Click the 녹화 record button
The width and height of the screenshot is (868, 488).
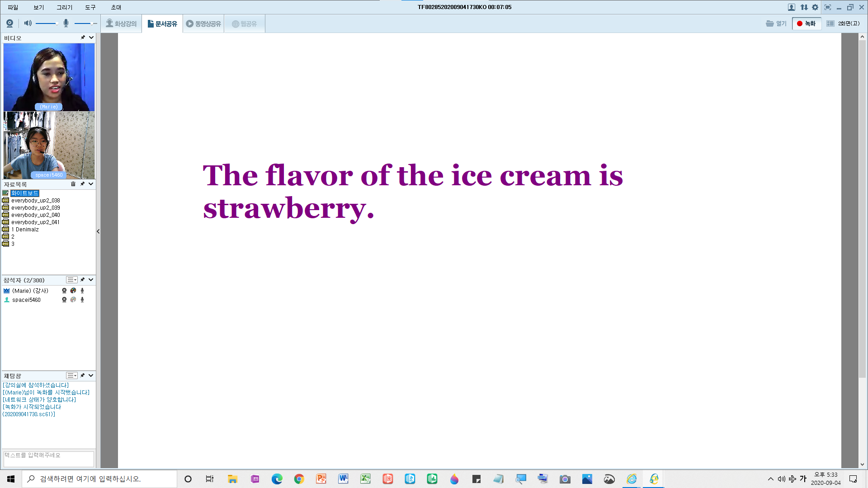click(807, 23)
